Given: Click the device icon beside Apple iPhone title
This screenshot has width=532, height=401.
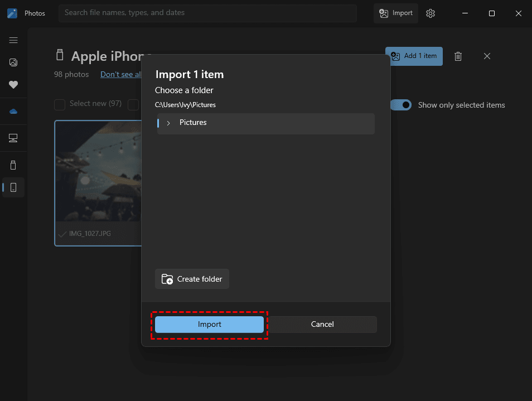Looking at the screenshot, I should point(60,55).
